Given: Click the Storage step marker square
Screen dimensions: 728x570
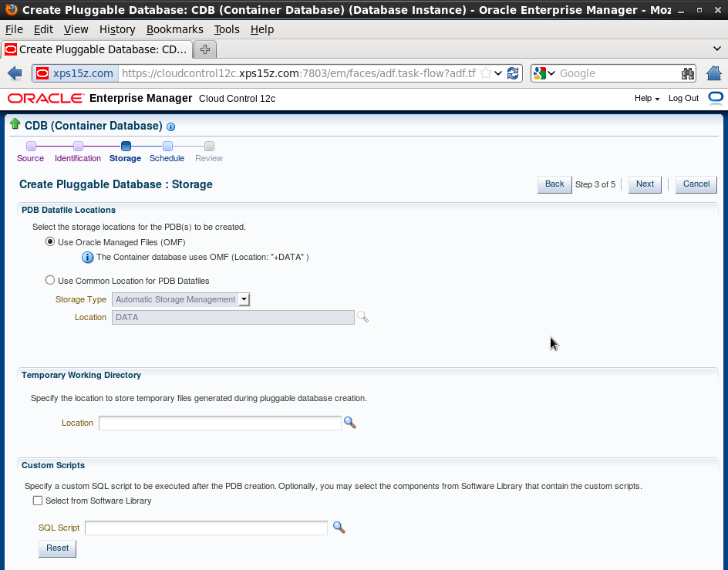Looking at the screenshot, I should [x=126, y=147].
